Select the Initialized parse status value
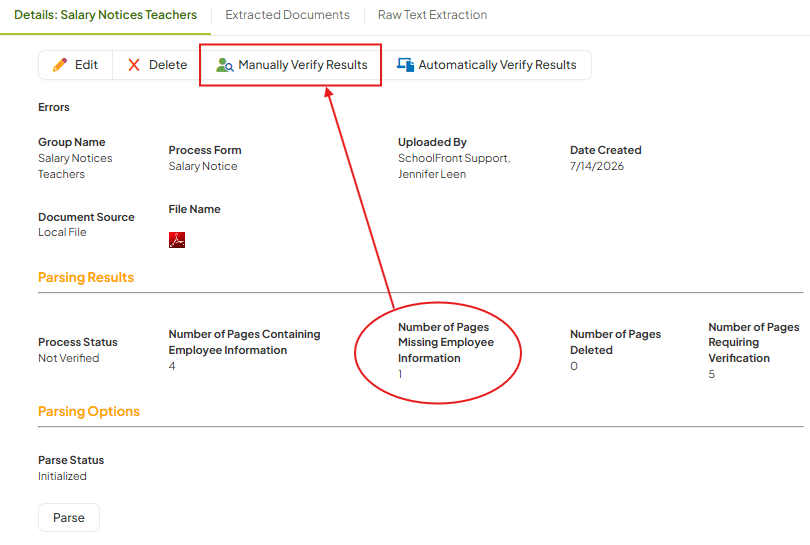Viewport: 810px width, 545px height. click(x=62, y=476)
